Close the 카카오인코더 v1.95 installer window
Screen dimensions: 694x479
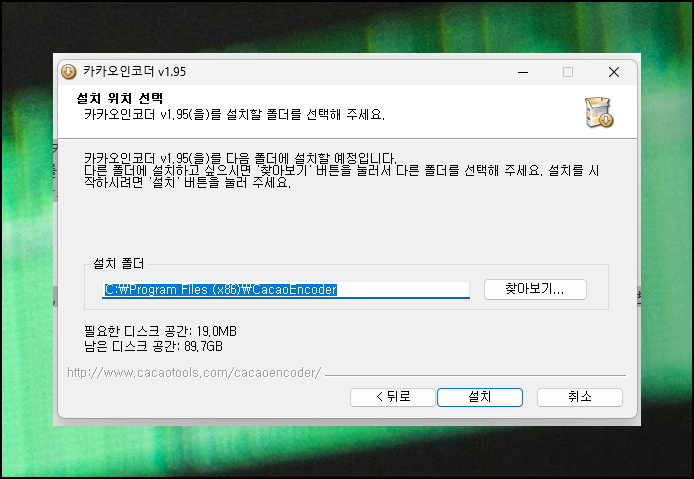coord(614,72)
